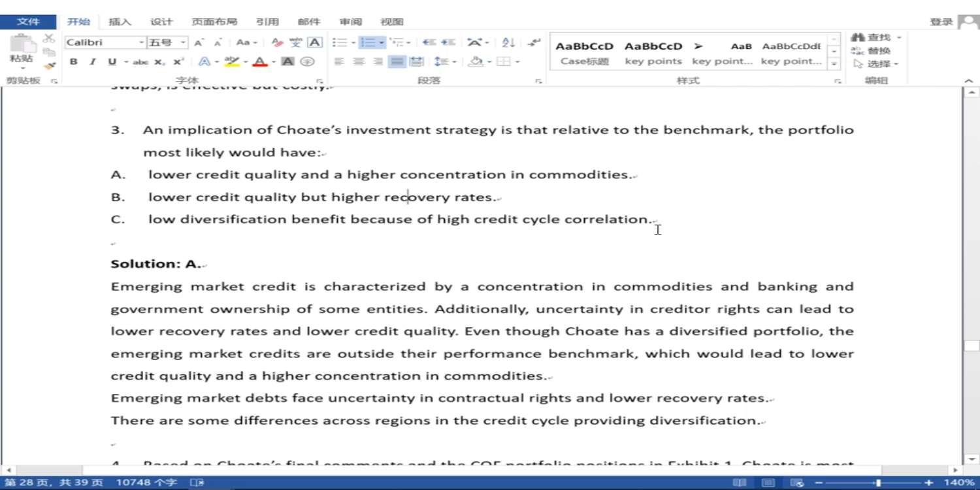Click the 替换 replace button
Screen dimensions: 980x490
[872, 51]
